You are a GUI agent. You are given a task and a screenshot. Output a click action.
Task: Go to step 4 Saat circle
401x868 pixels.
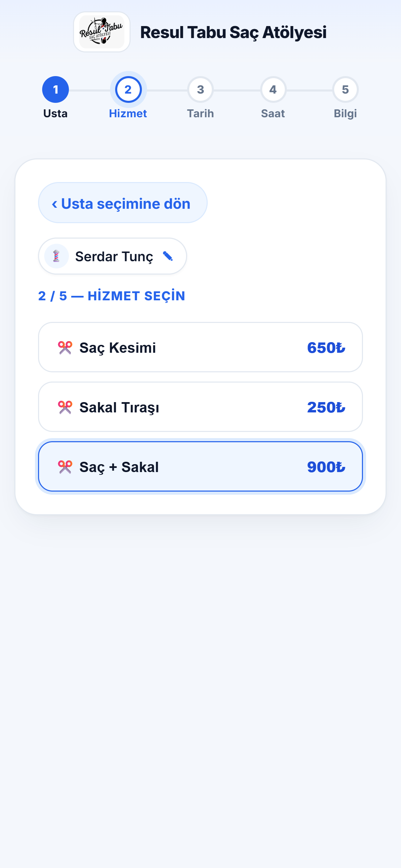[x=273, y=89]
